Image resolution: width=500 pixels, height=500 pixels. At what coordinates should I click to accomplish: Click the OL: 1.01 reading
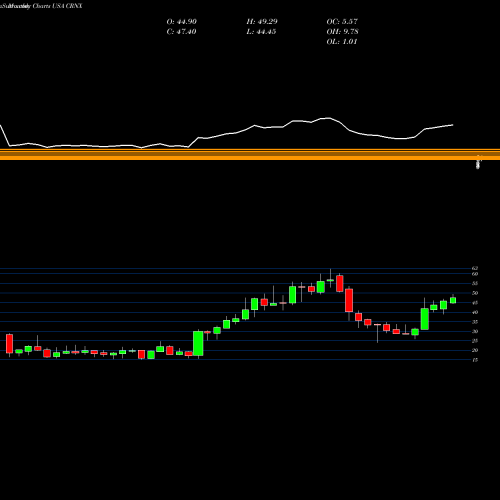coord(342,42)
